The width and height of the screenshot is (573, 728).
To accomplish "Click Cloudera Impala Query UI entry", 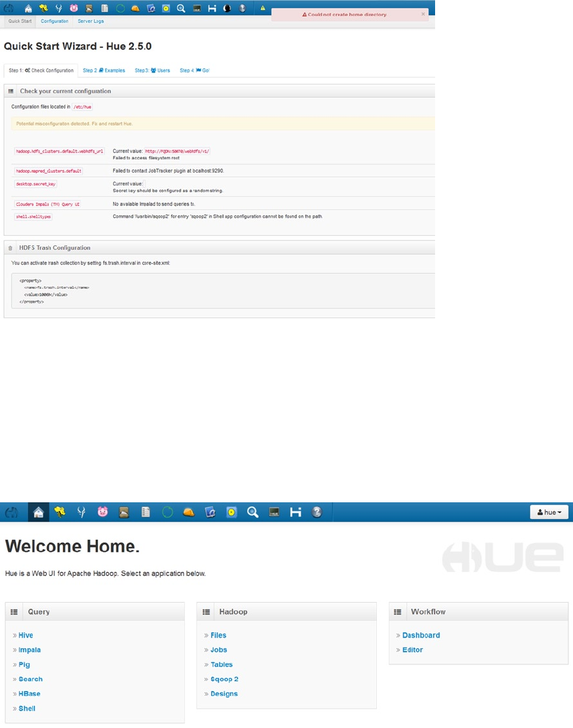I will (48, 204).
